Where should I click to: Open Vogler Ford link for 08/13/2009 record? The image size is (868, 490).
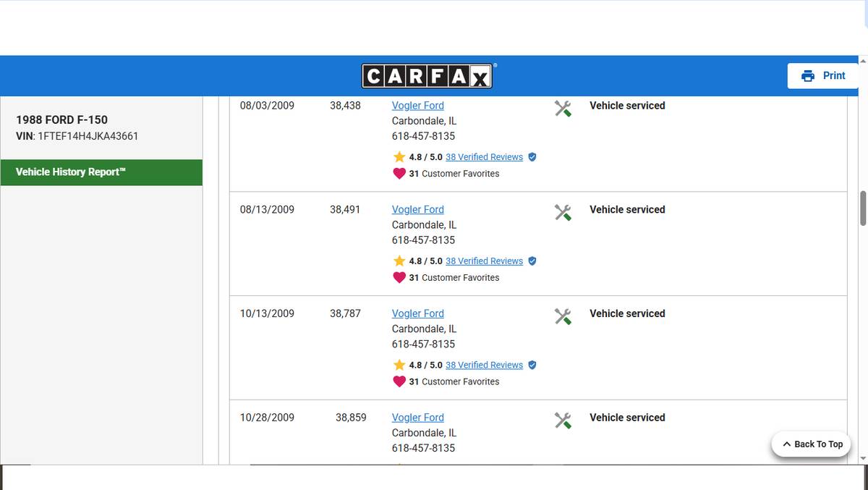tap(417, 210)
